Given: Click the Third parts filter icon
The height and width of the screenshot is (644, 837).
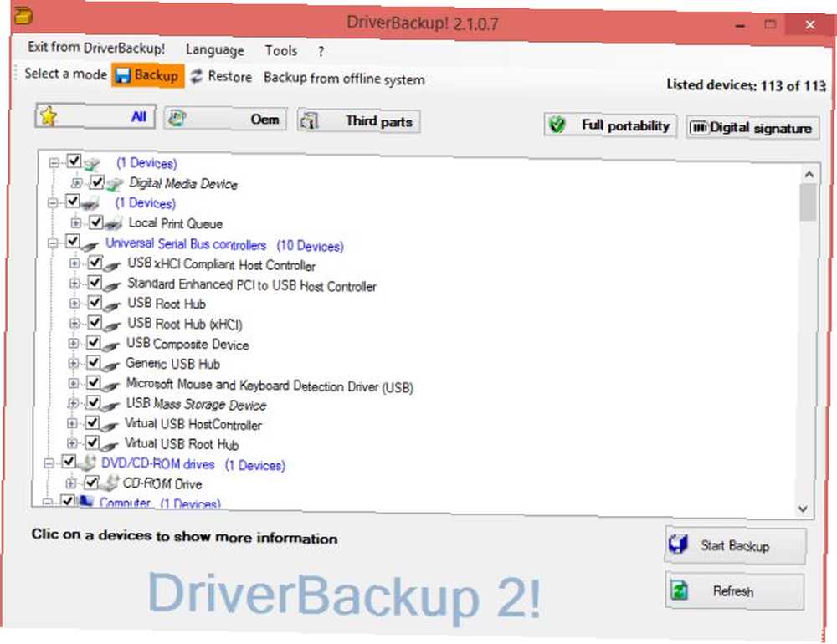Looking at the screenshot, I should pyautogui.click(x=309, y=121).
